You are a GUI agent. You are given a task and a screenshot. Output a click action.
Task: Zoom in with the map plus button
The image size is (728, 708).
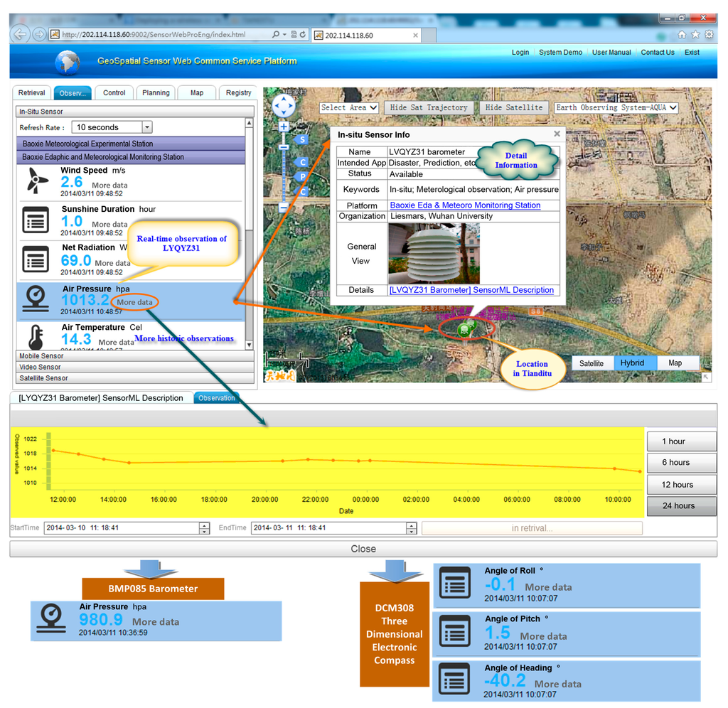(284, 127)
